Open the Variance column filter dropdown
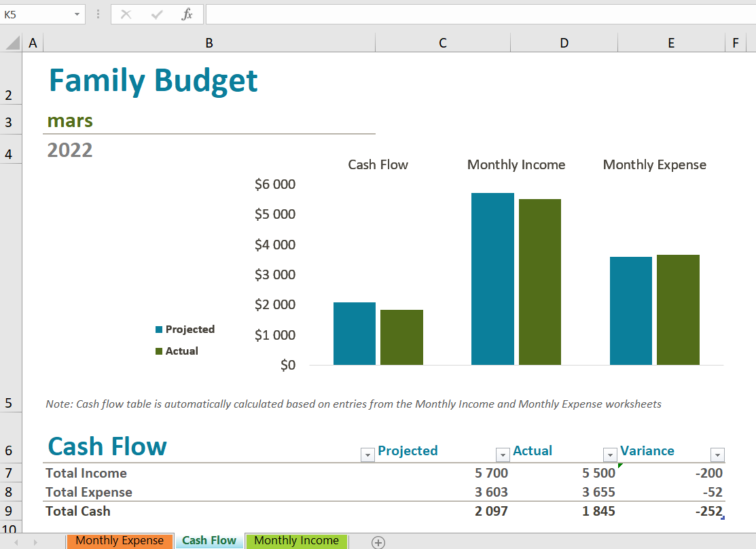Screen dimensions: 756x549 tap(717, 455)
